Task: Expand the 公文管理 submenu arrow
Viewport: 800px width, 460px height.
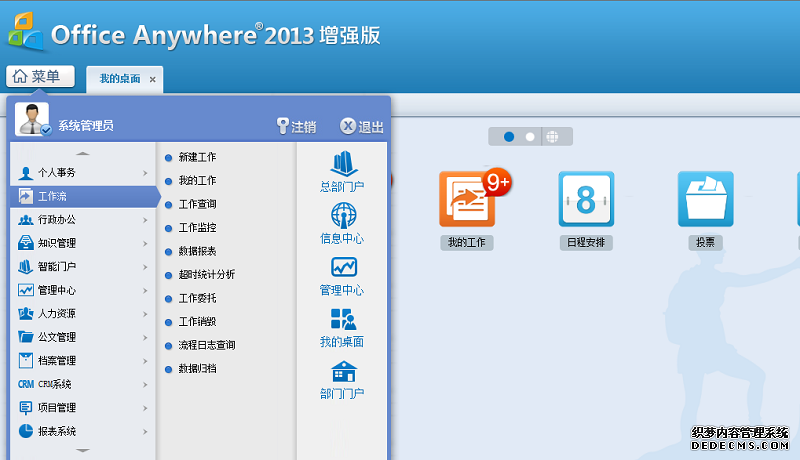Action: [x=145, y=337]
